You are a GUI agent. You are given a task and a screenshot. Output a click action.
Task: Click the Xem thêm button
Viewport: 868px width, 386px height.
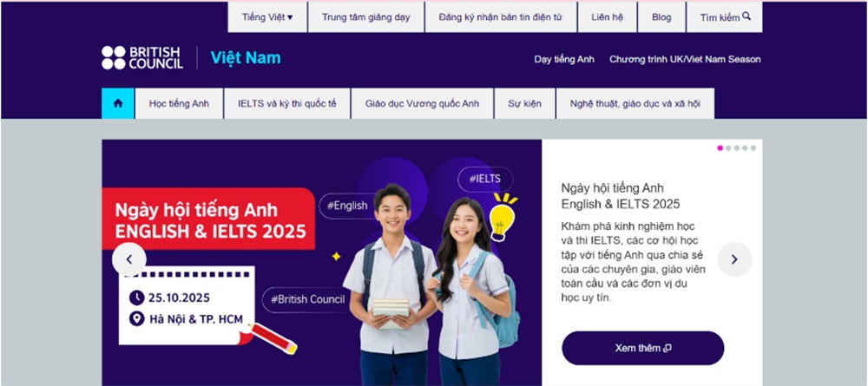642,349
